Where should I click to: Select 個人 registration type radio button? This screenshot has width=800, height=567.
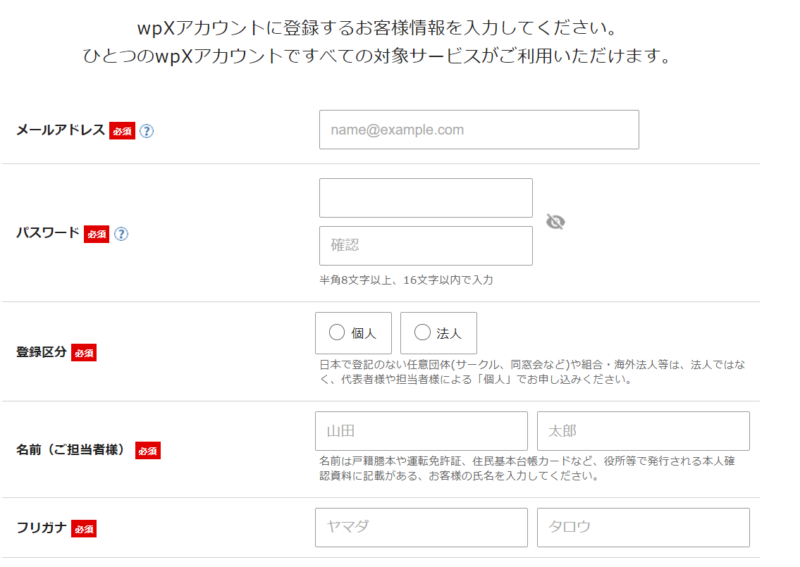point(337,332)
